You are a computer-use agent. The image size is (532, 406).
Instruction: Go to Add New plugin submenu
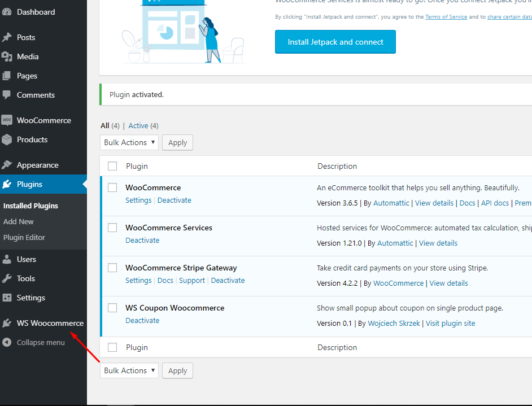(19, 221)
